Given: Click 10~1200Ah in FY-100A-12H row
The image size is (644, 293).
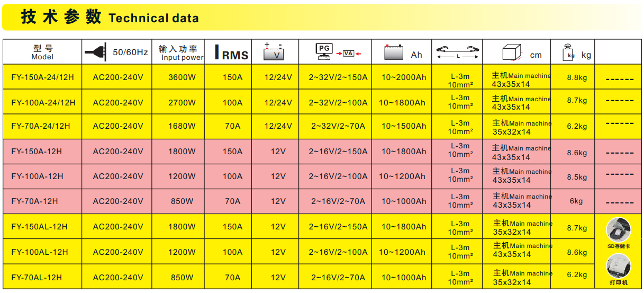Looking at the screenshot, I should (402, 176).
